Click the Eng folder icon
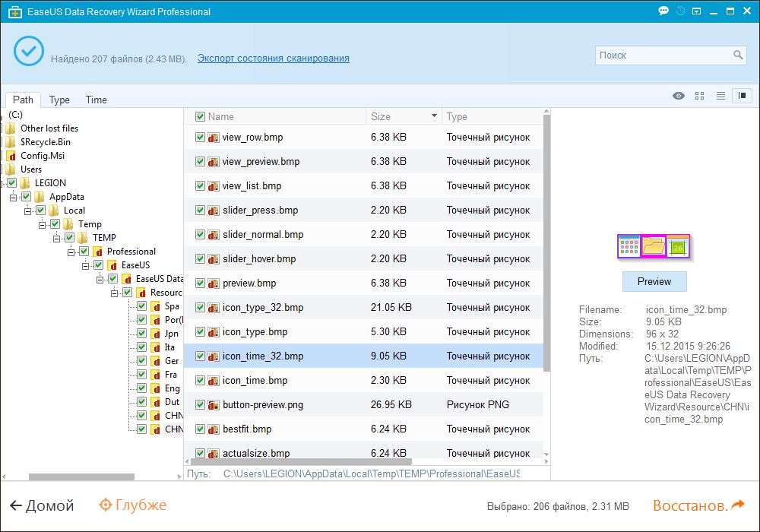Viewport: 760px width, 532px height. (x=156, y=388)
